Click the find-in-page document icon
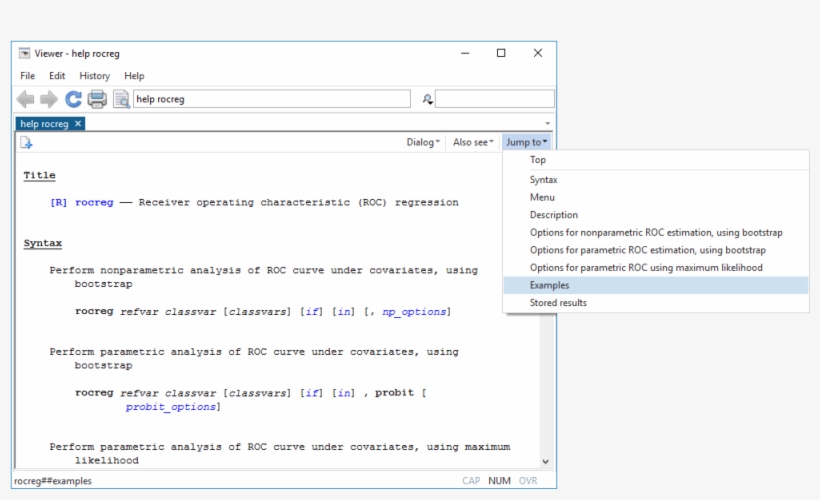Screen dimensions: 820x500 [121, 99]
